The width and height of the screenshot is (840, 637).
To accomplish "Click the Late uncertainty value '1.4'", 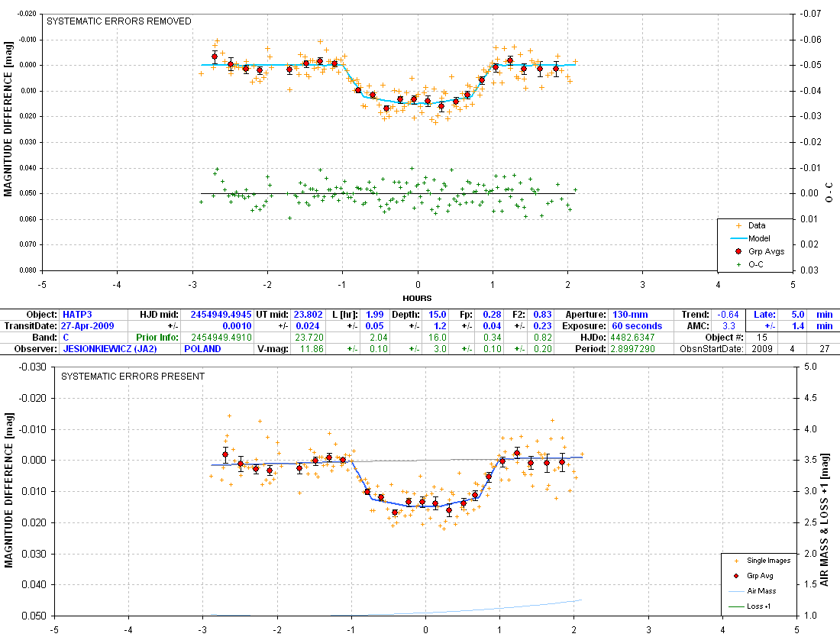I will (x=798, y=325).
